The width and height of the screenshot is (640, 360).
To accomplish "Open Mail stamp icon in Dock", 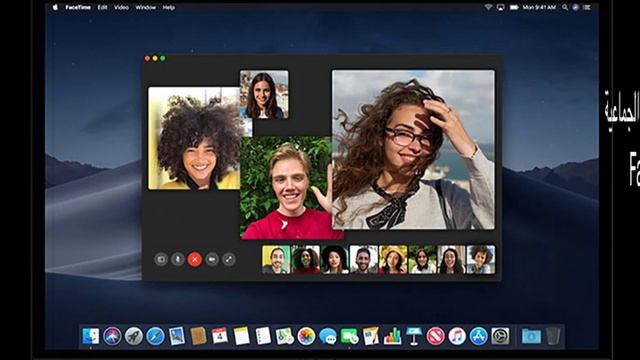I will (177, 336).
